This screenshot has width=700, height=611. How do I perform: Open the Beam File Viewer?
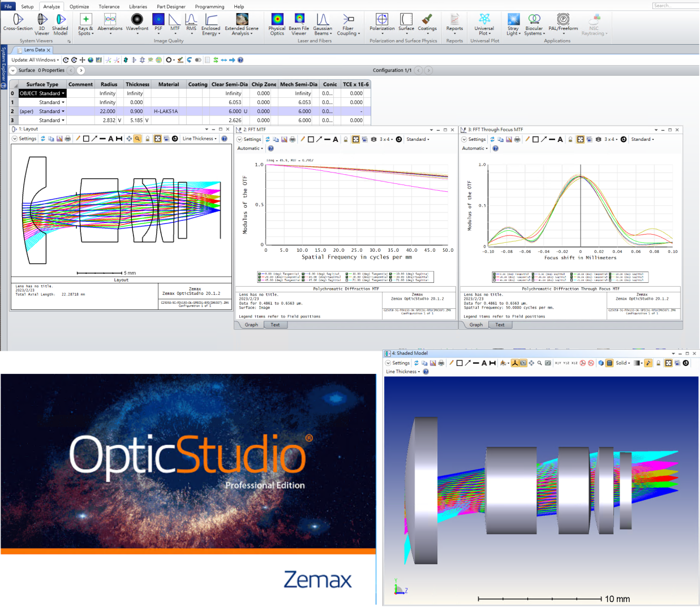click(x=299, y=25)
